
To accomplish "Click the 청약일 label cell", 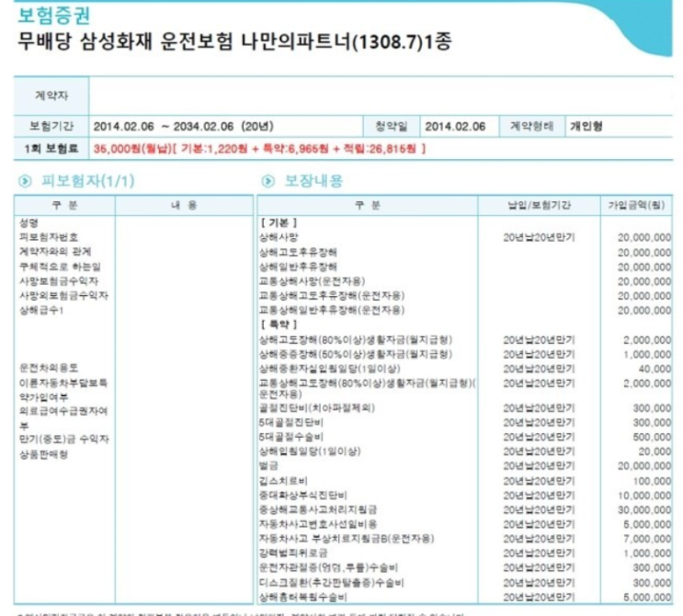I will pos(392,126).
